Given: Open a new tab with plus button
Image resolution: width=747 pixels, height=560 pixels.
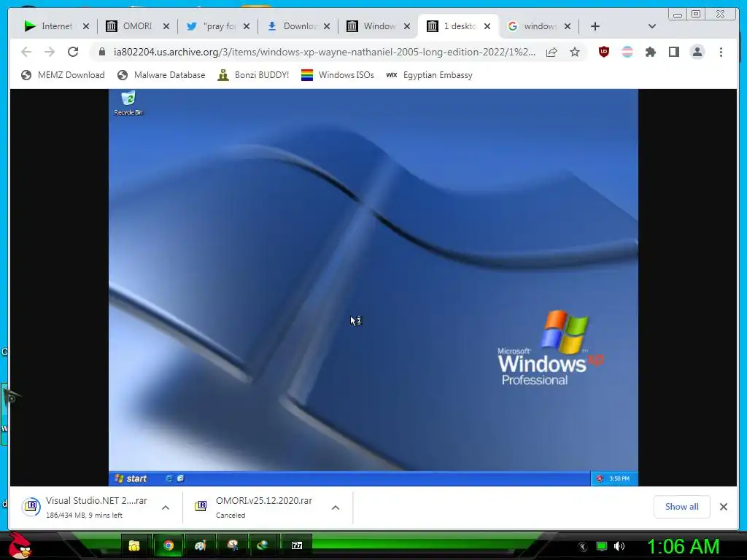Looking at the screenshot, I should pyautogui.click(x=595, y=26).
